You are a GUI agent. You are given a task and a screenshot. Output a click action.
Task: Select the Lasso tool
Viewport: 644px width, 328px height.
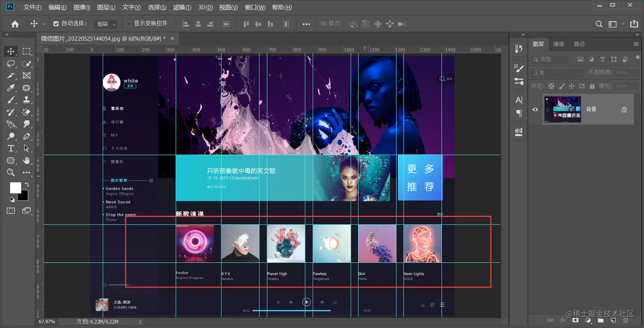[11, 64]
